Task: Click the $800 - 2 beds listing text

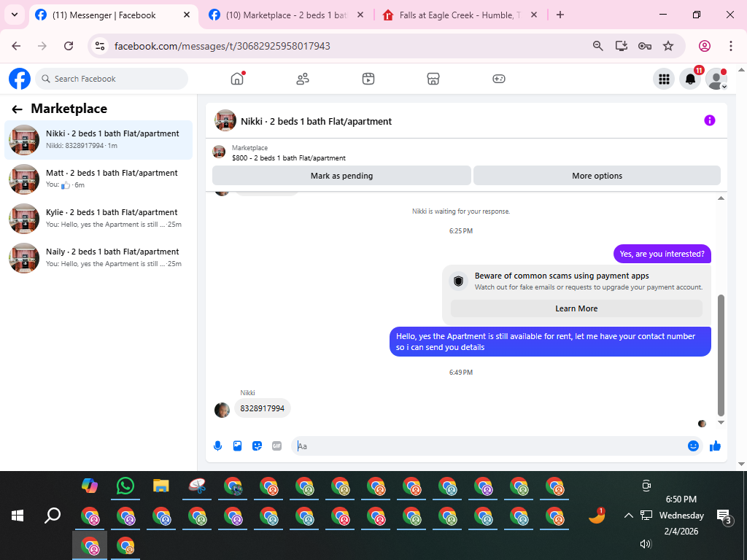Action: pos(289,157)
